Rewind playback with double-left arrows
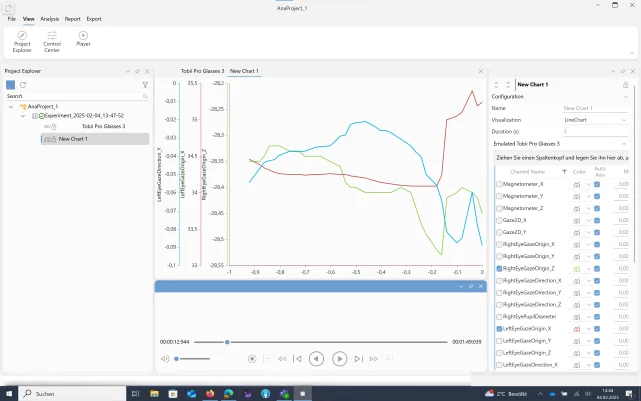Screen dimensions: 641x401 coord(282,358)
